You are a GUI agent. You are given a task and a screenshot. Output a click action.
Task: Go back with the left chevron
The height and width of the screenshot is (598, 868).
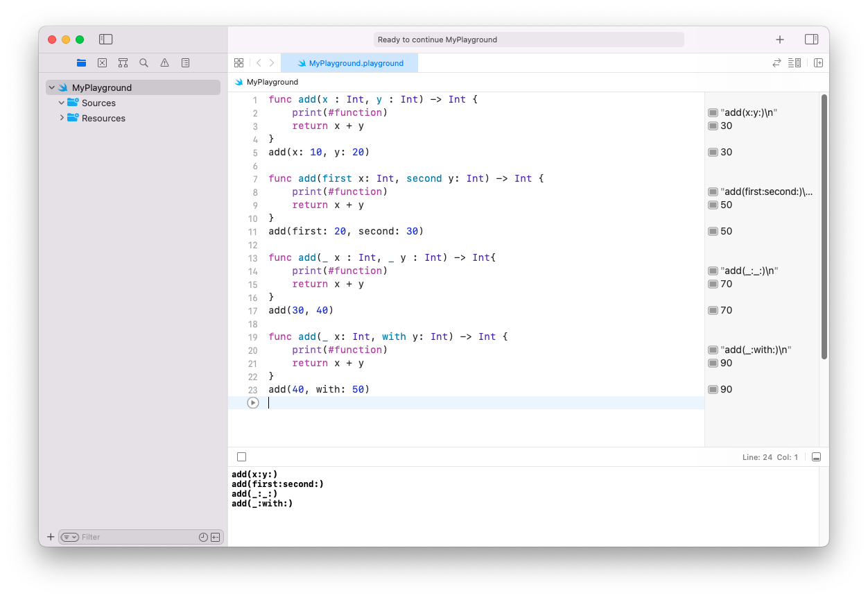[259, 62]
